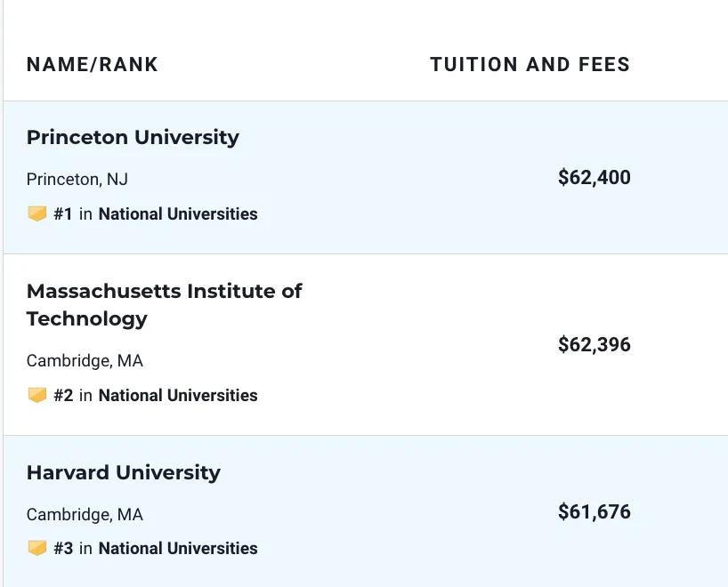
Task: Click the #1 rank number for Princeton
Action: point(63,214)
